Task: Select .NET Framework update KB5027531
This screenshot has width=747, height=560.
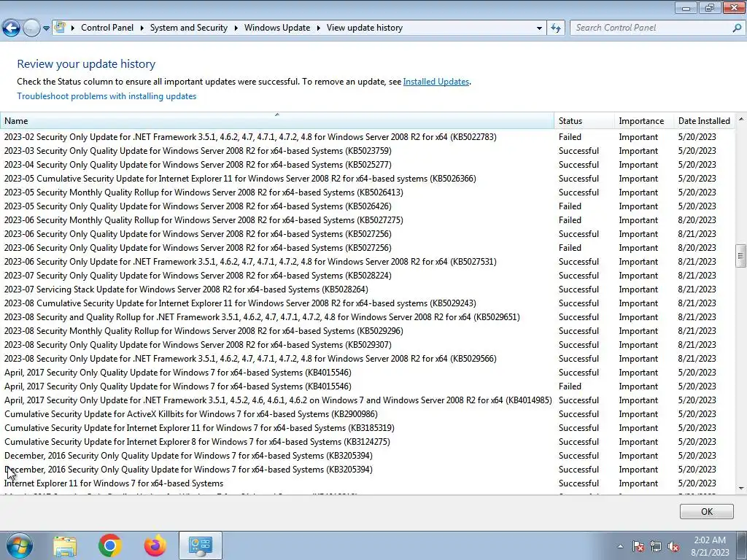Action: click(x=368, y=262)
